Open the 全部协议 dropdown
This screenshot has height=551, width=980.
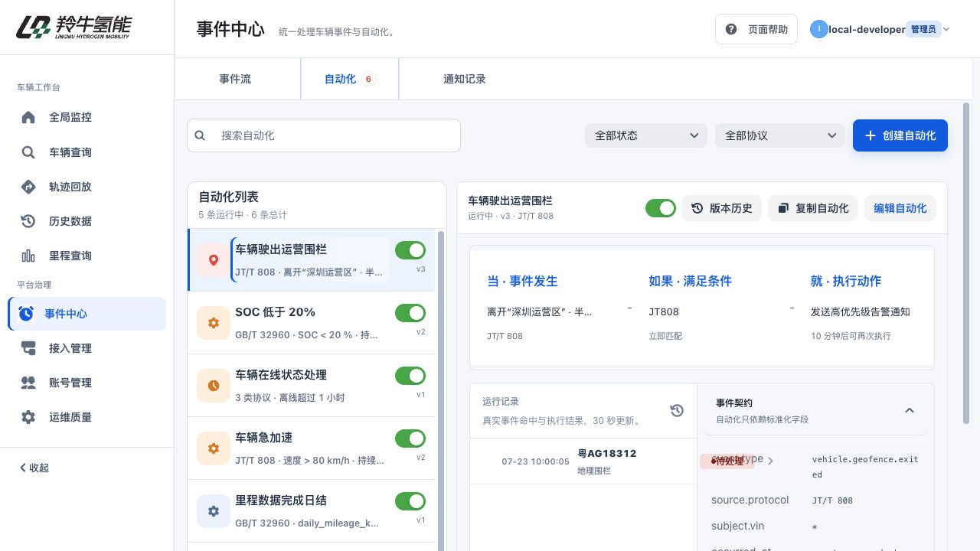tap(780, 135)
